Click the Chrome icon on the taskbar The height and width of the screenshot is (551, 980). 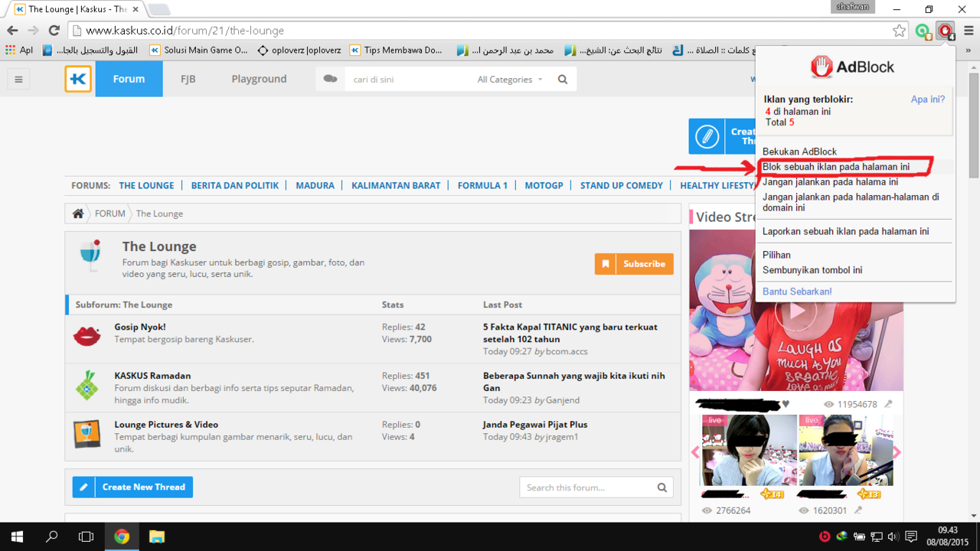point(122,536)
